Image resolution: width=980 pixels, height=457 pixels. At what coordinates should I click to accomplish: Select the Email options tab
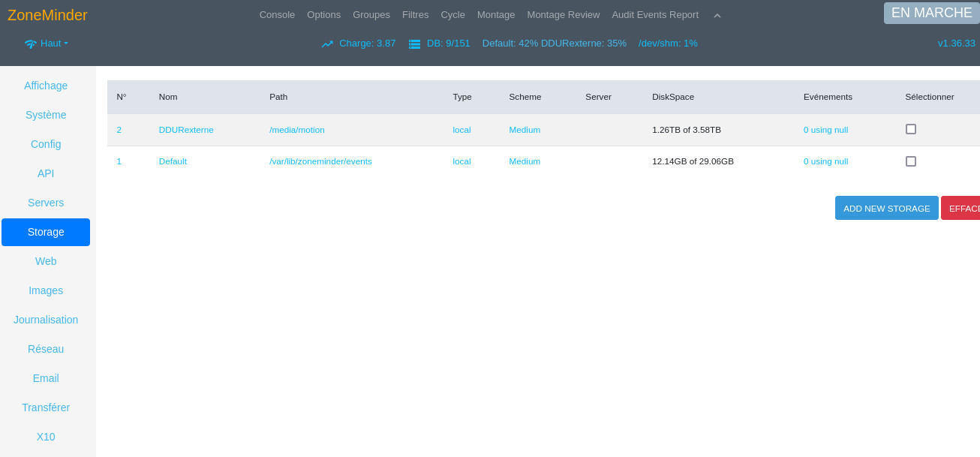pos(46,378)
